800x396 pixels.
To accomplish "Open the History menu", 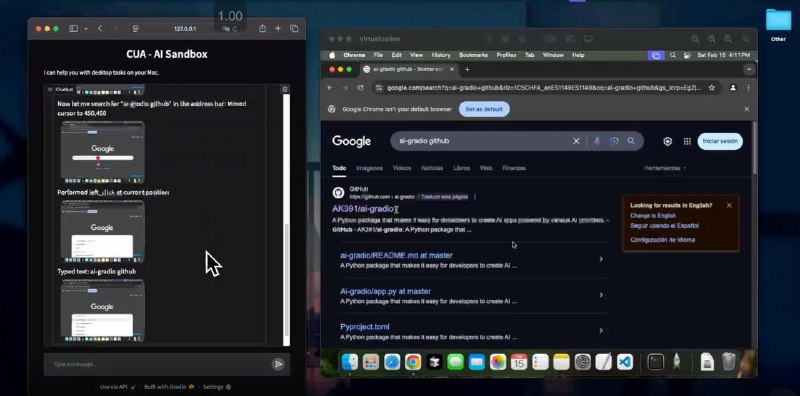I will pyautogui.click(x=441, y=55).
